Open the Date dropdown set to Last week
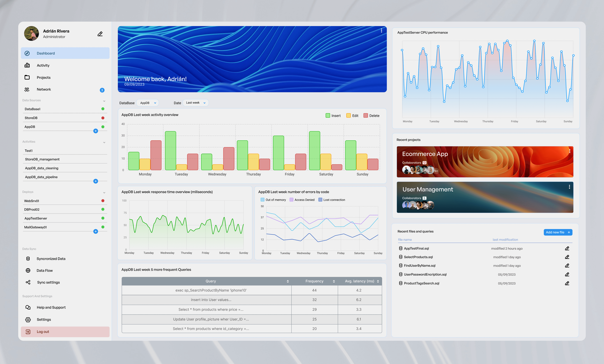 [195, 103]
